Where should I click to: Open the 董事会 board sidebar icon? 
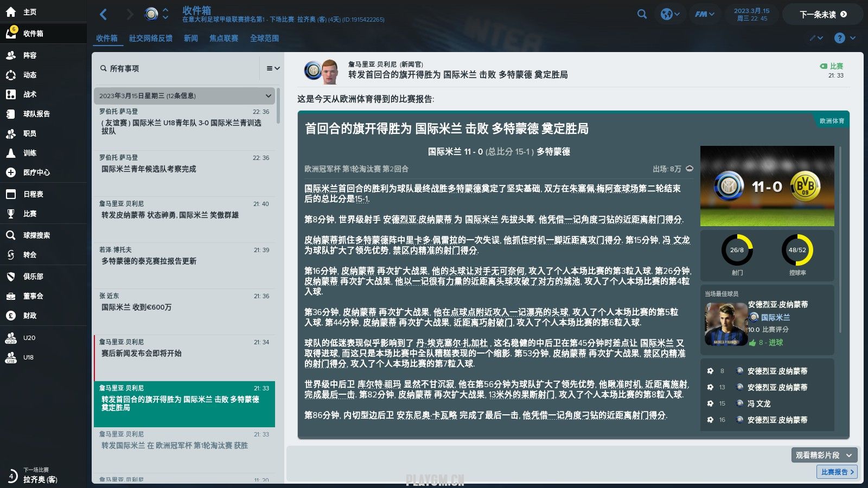click(x=11, y=296)
